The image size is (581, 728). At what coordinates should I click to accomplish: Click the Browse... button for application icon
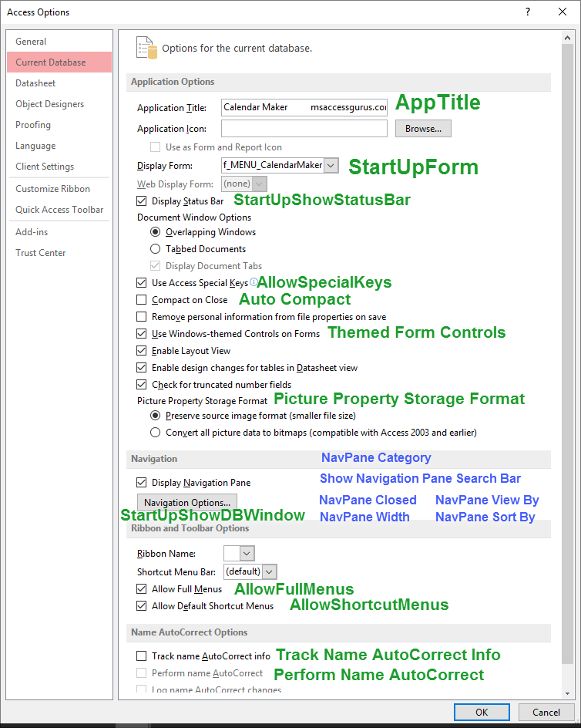pyautogui.click(x=423, y=129)
